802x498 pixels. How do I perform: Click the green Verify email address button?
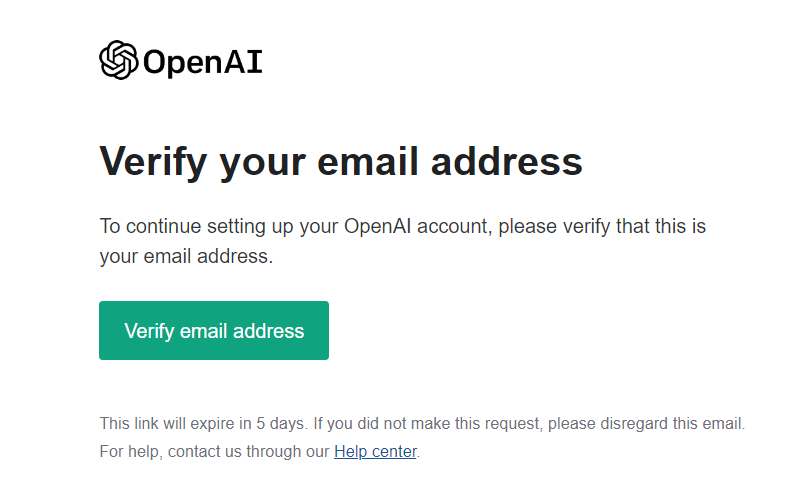click(214, 330)
